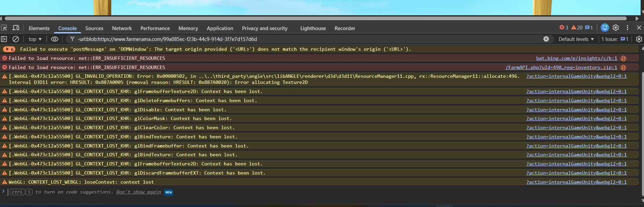
Task: Open the top JavaScript context dropdown
Action: click(x=35, y=39)
